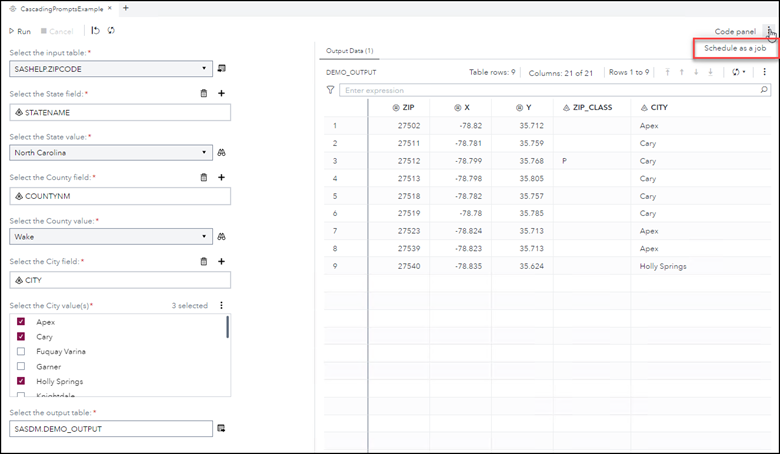The width and height of the screenshot is (780, 454).
Task: Select the ZIP_CLASS column header
Action: (592, 107)
